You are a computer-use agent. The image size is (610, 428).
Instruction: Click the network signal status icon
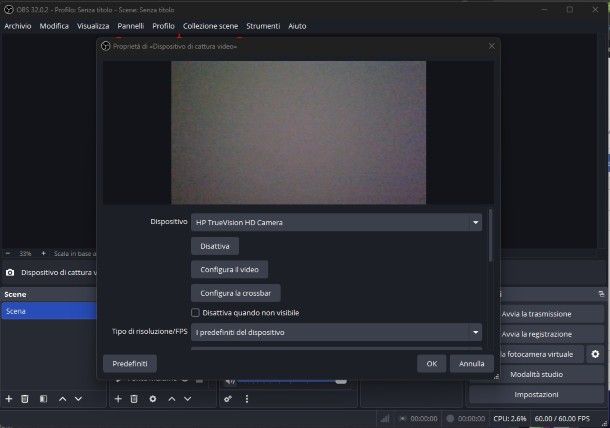pyautogui.click(x=385, y=419)
